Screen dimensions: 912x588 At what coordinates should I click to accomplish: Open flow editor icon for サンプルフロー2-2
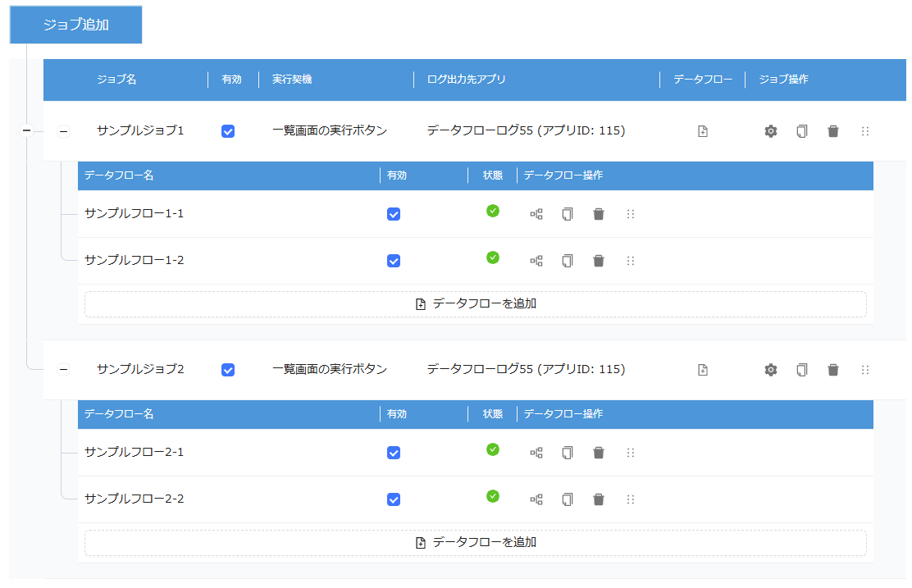[x=536, y=499]
